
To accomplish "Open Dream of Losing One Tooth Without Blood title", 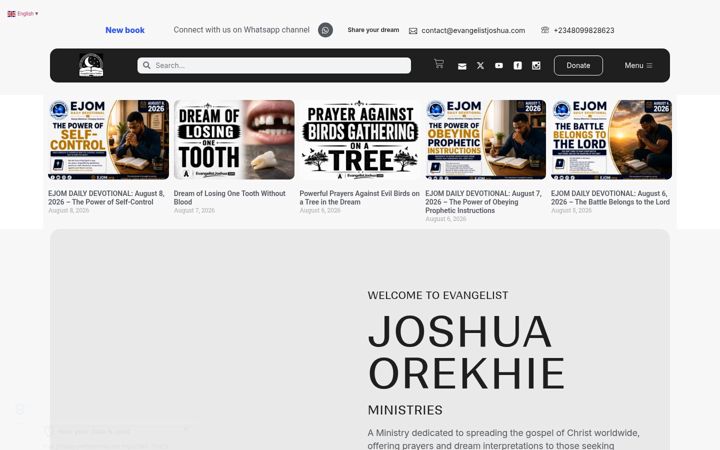I will click(x=230, y=197).
